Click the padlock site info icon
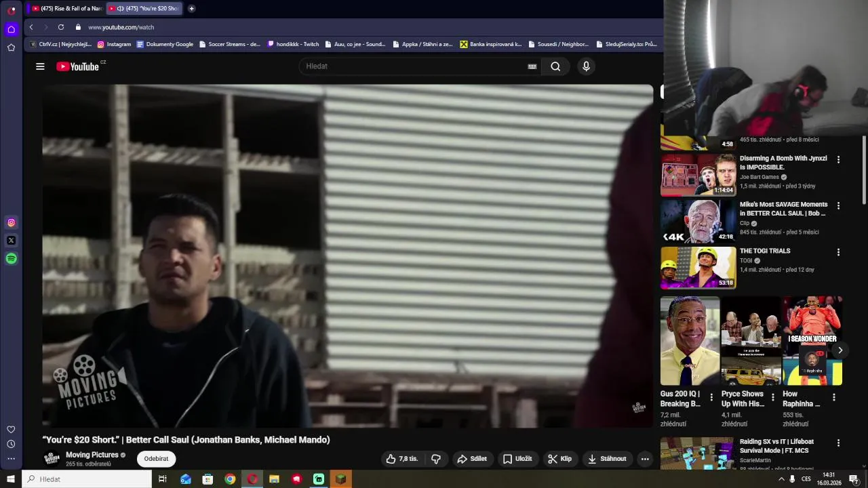Image resolution: width=868 pixels, height=488 pixels. tap(78, 27)
